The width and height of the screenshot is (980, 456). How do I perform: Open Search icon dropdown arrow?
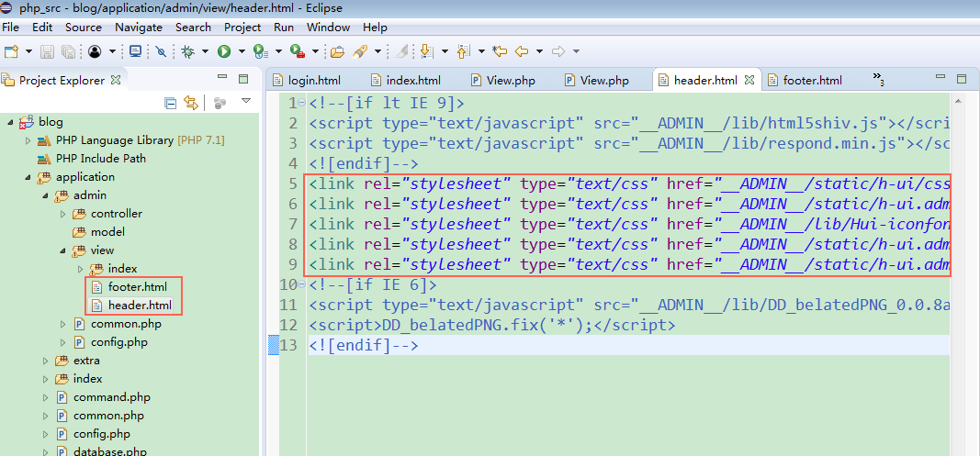[x=377, y=52]
